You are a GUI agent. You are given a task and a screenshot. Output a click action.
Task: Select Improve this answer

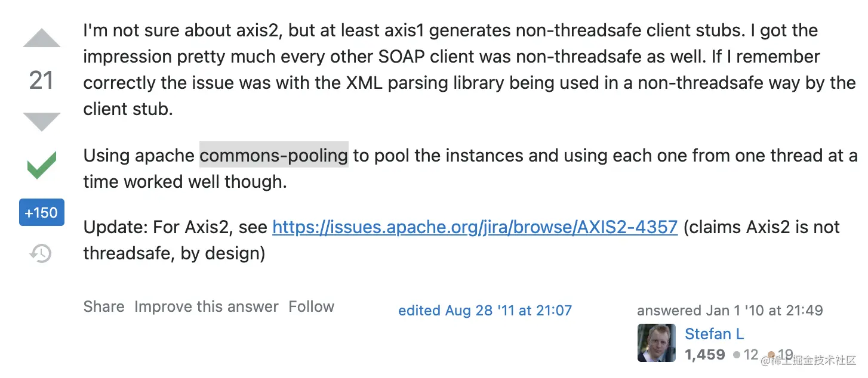[x=207, y=306]
